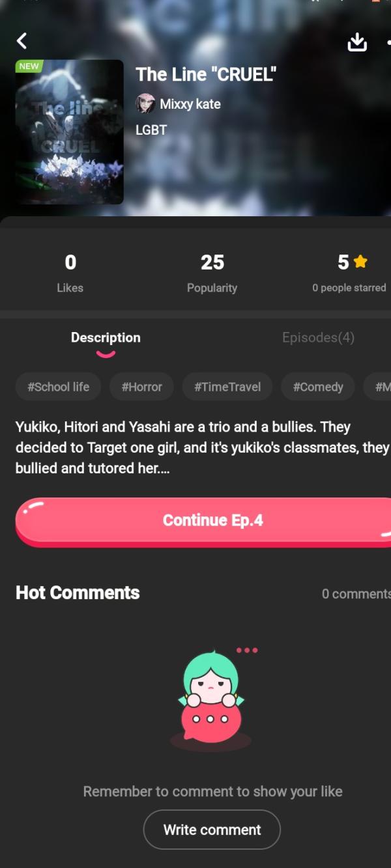Image resolution: width=391 pixels, height=868 pixels.
Task: Open Mixxy kate's avatar icon
Action: pos(145,104)
